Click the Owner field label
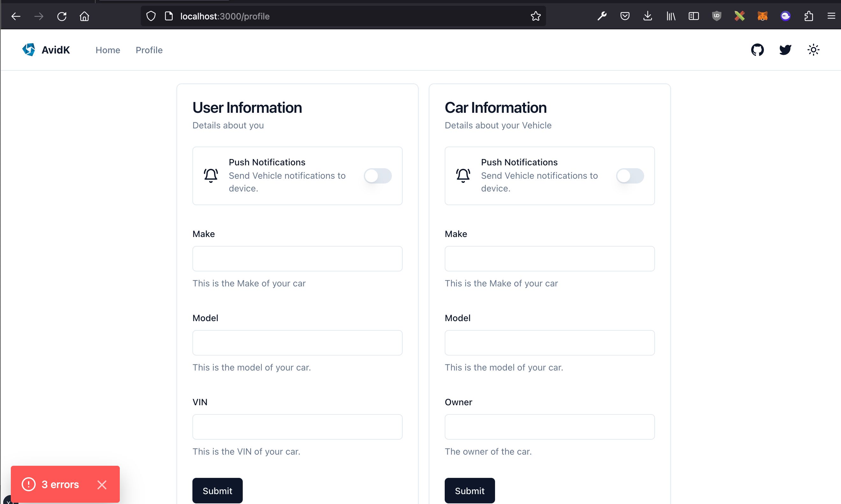Image resolution: width=841 pixels, height=504 pixels. click(458, 402)
